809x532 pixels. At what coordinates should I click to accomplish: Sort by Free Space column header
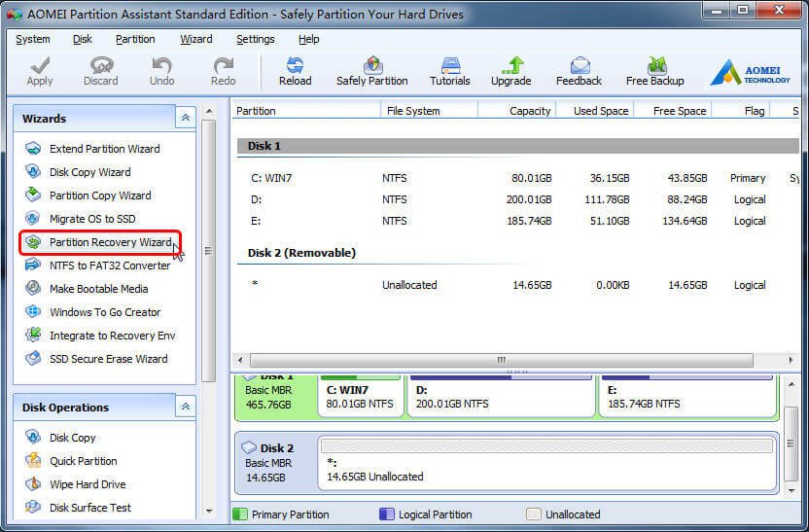(673, 111)
